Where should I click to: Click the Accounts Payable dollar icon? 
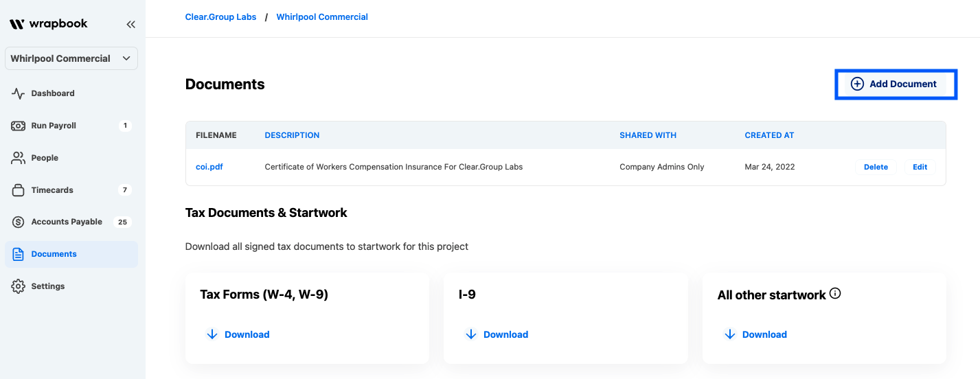tap(19, 222)
